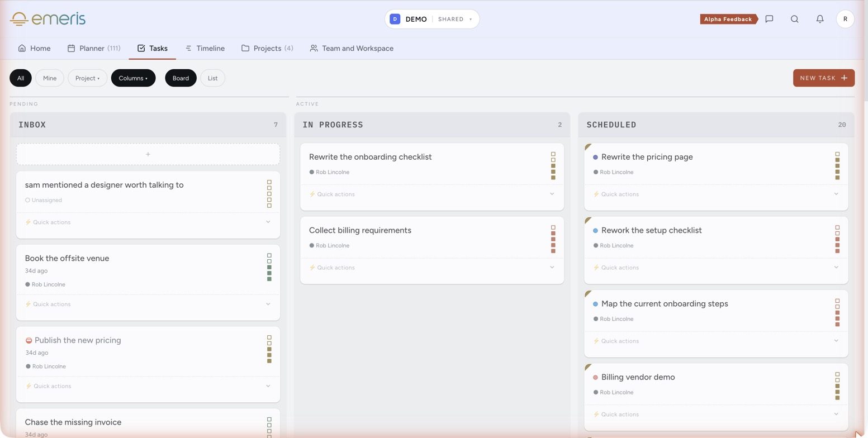Open the Planner tab
Screen dimensions: 868x438
coord(94,49)
